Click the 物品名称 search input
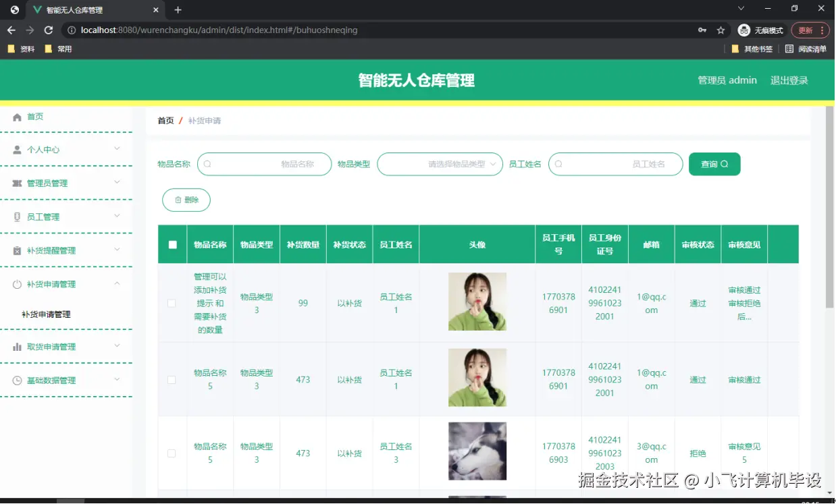836x504 pixels. (x=264, y=164)
